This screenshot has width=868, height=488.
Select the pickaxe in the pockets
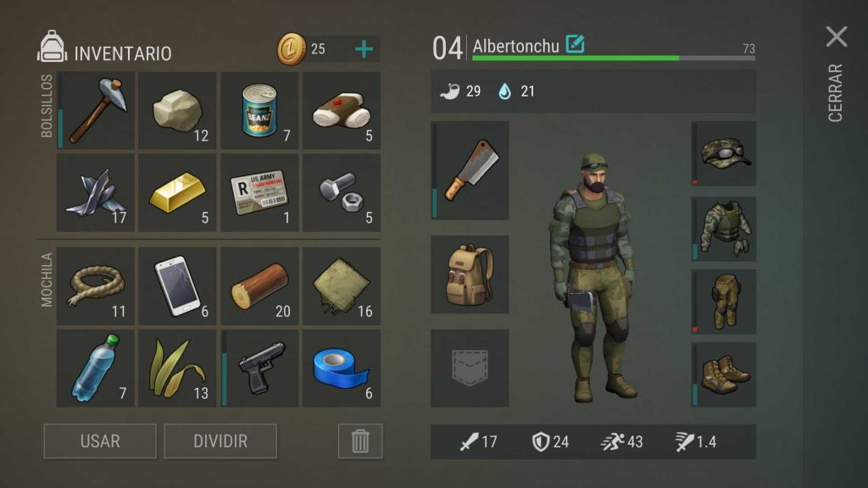(x=96, y=110)
